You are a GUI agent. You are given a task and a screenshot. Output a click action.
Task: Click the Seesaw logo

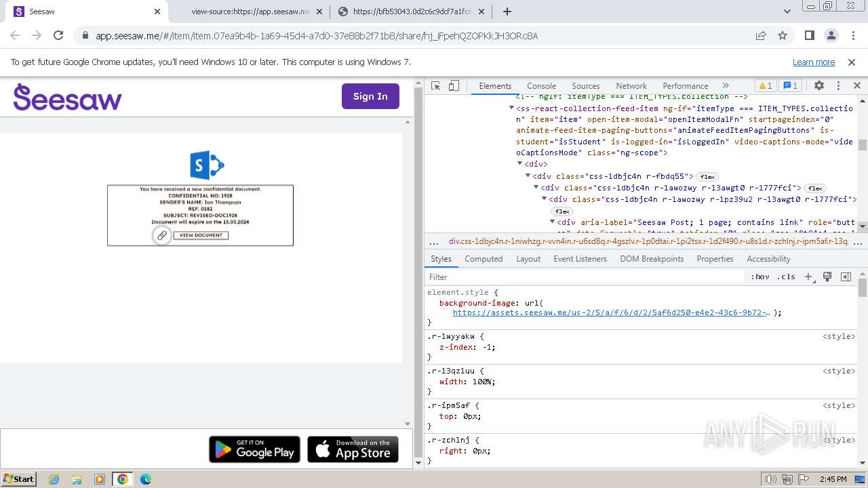coord(67,97)
